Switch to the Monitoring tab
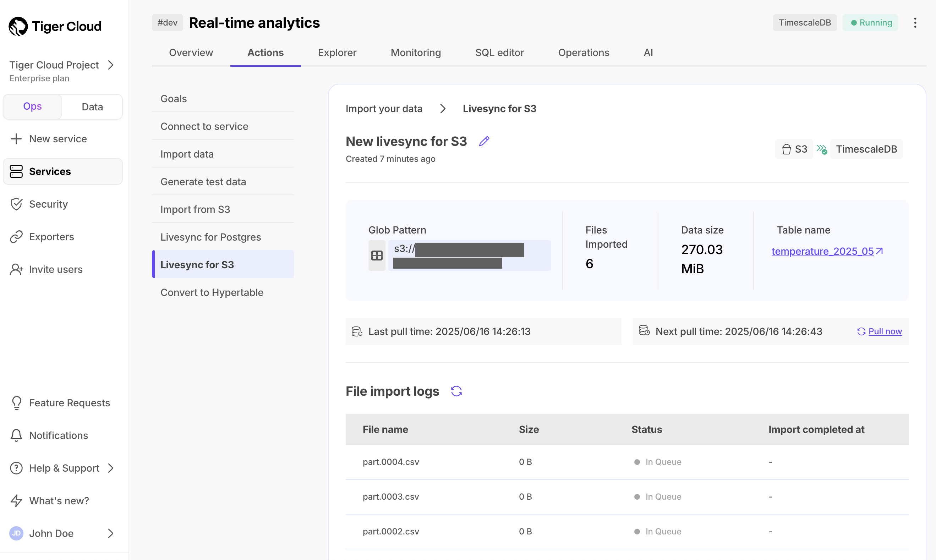 pyautogui.click(x=416, y=53)
